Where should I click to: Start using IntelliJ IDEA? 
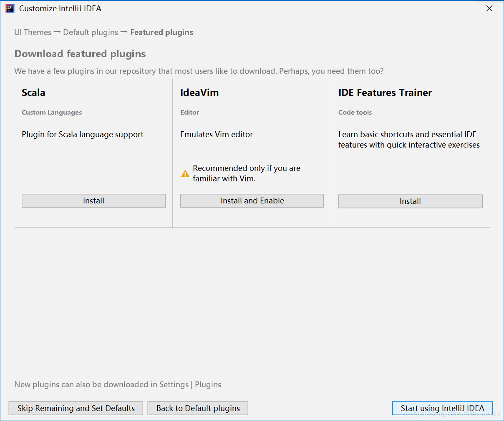[442, 408]
